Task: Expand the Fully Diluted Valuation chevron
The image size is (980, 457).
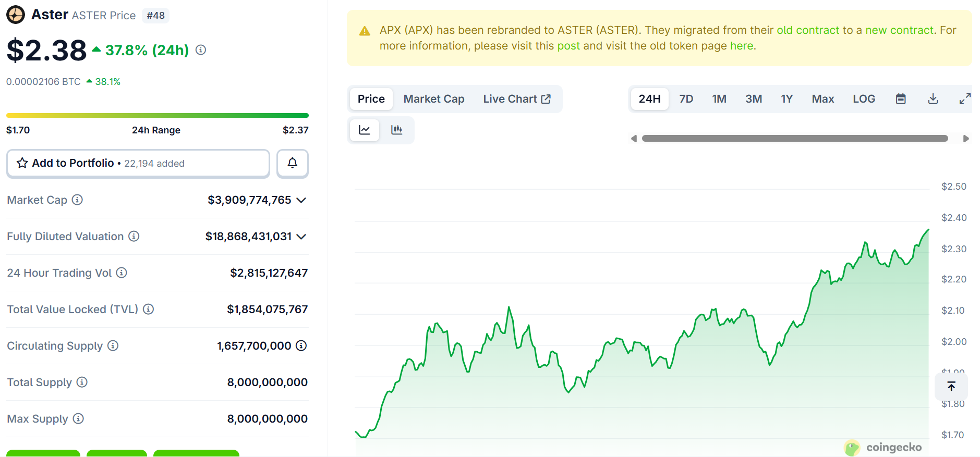Action: point(301,237)
